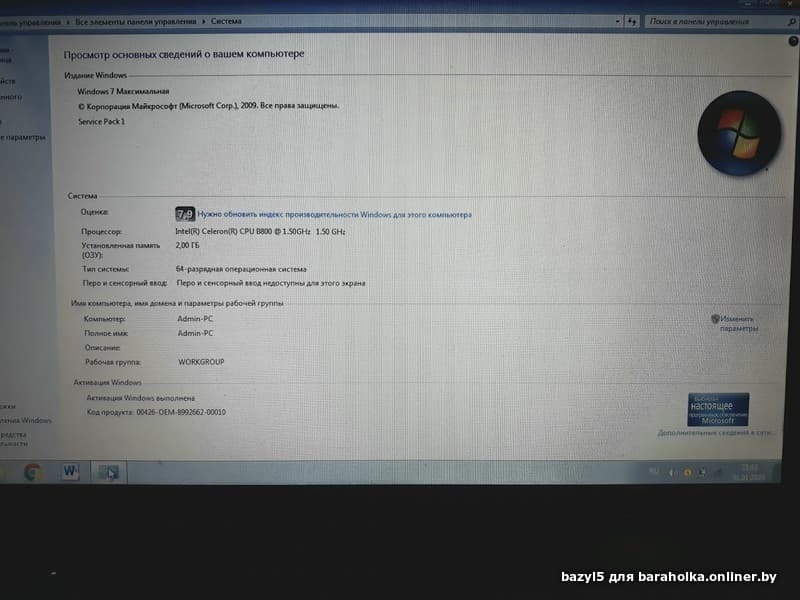
Task: Click the sidebar link ending in 'Windows'
Action: tap(26, 420)
